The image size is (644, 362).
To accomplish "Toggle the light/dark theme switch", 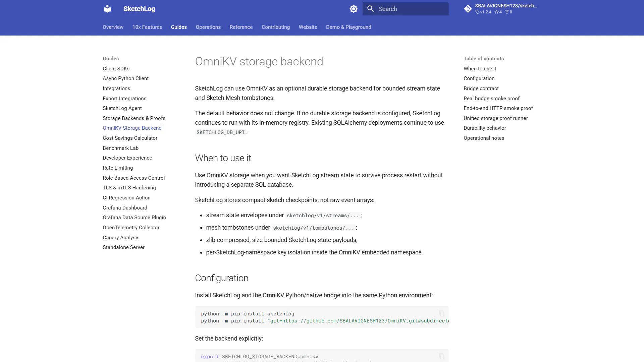I will (354, 9).
